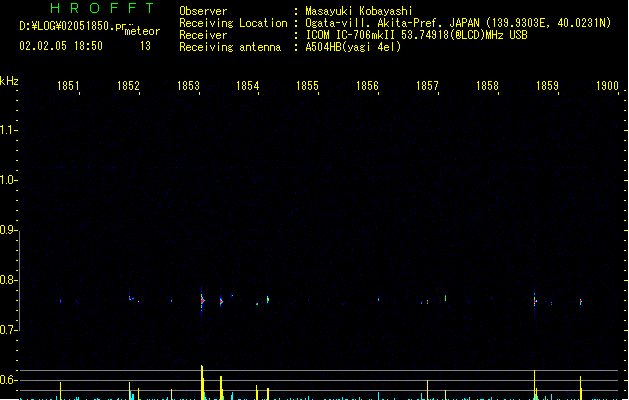Select the meteor count value 13

145,46
